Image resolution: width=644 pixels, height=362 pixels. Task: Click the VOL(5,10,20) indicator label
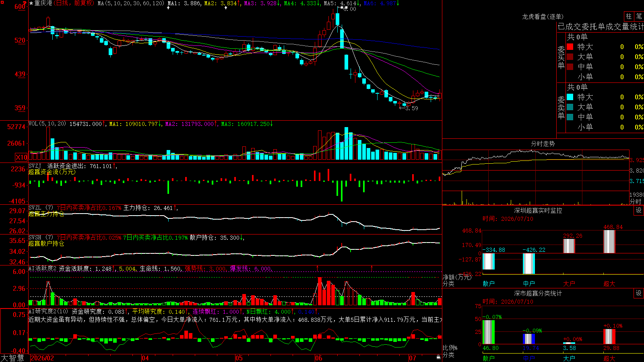pyautogui.click(x=47, y=123)
